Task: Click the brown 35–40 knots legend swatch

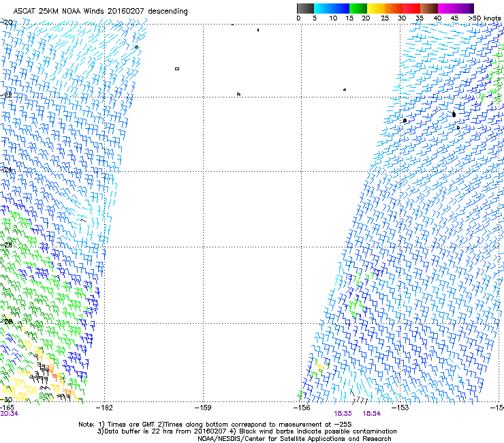Action: click(429, 8)
